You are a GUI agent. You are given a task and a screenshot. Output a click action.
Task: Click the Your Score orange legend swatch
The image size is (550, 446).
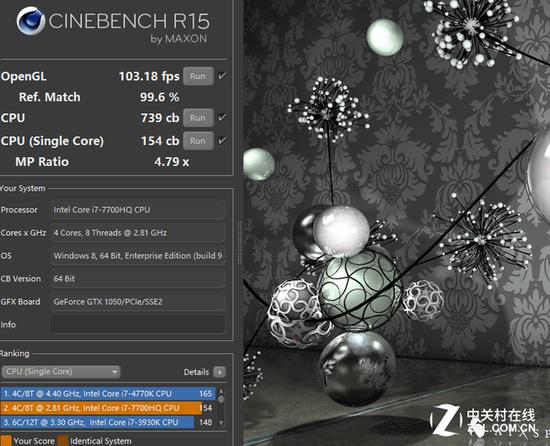click(6, 441)
